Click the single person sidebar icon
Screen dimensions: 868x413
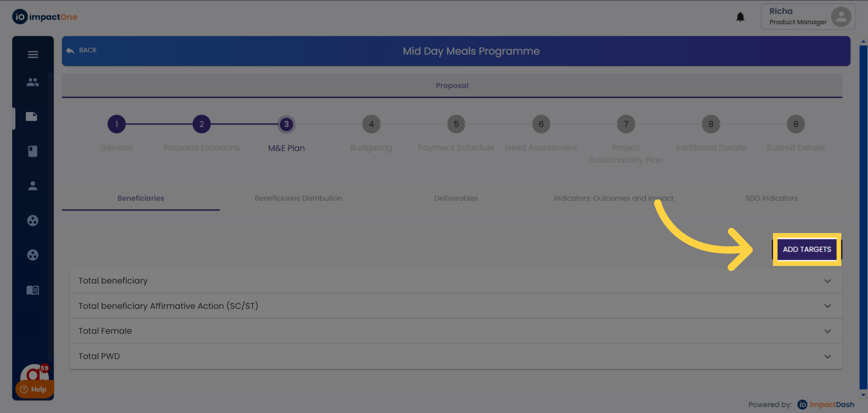(33, 186)
